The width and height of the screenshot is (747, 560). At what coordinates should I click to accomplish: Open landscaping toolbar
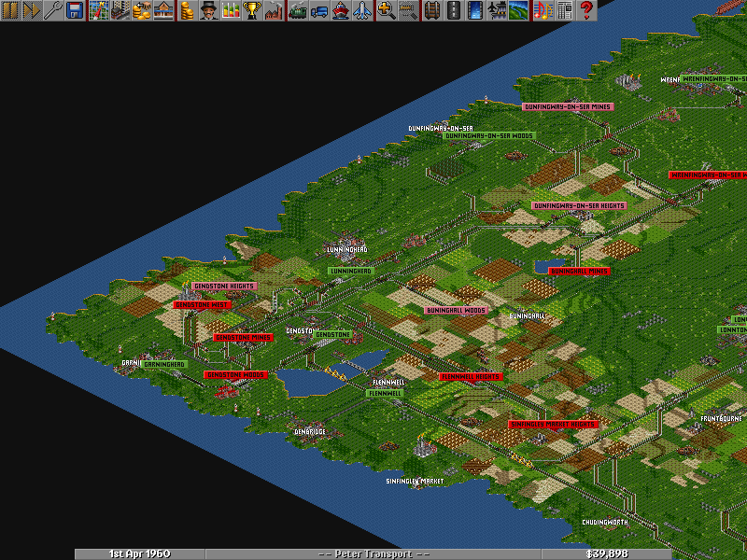point(518,10)
